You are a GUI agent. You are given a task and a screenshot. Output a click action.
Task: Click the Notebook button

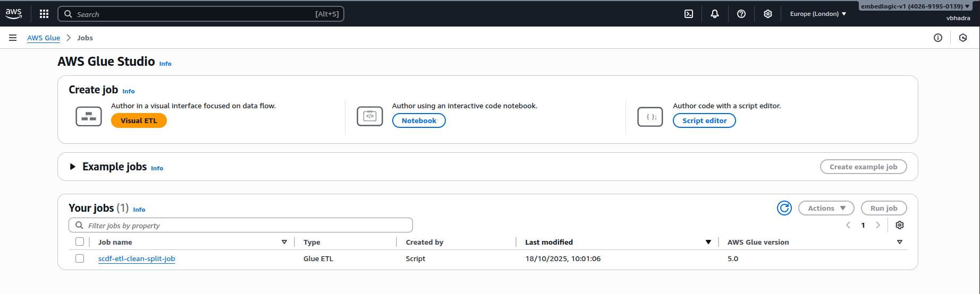pyautogui.click(x=419, y=120)
